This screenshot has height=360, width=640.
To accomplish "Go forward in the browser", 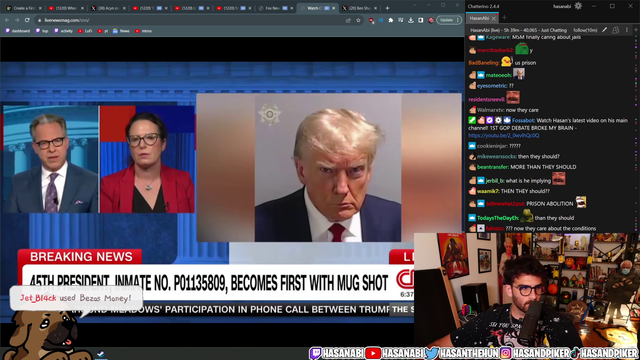I will (x=17, y=20).
